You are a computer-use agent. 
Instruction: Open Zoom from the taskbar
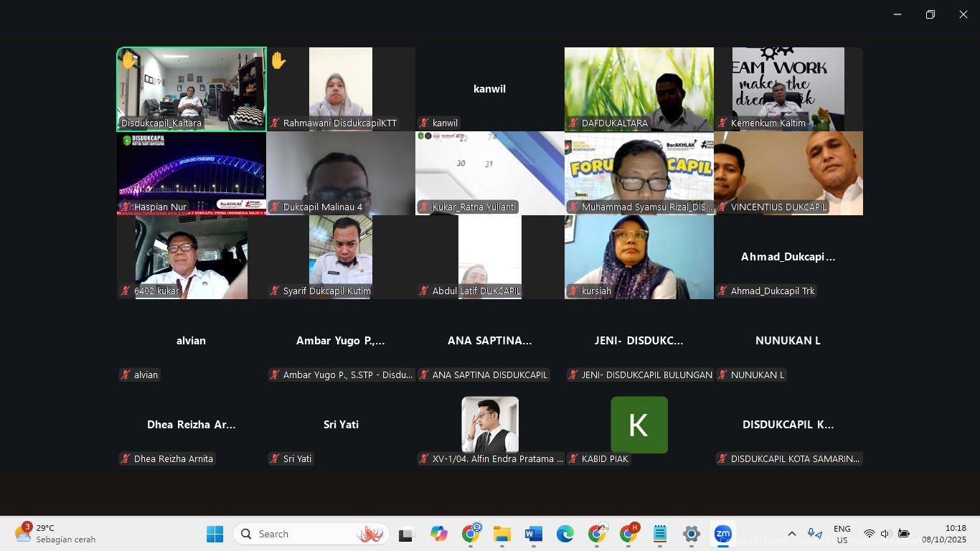coord(722,534)
